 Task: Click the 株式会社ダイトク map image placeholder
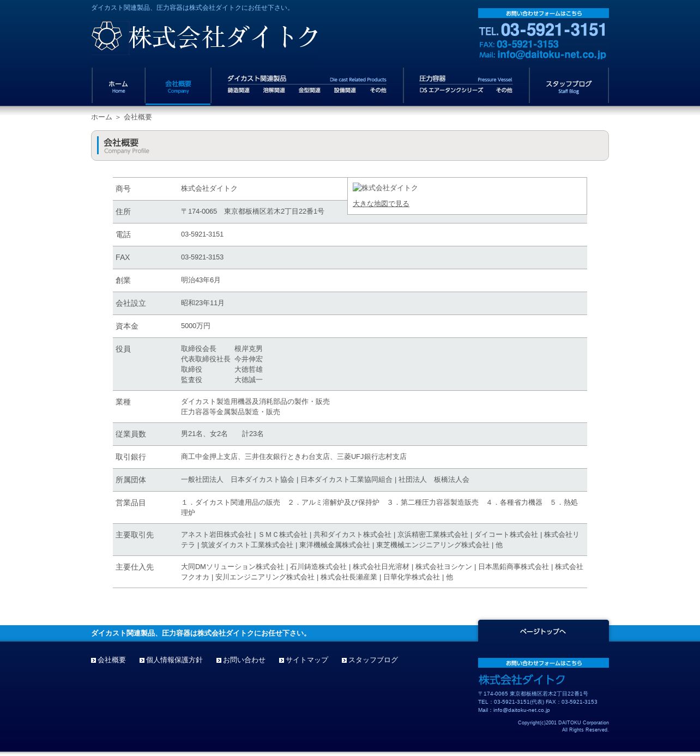[385, 188]
